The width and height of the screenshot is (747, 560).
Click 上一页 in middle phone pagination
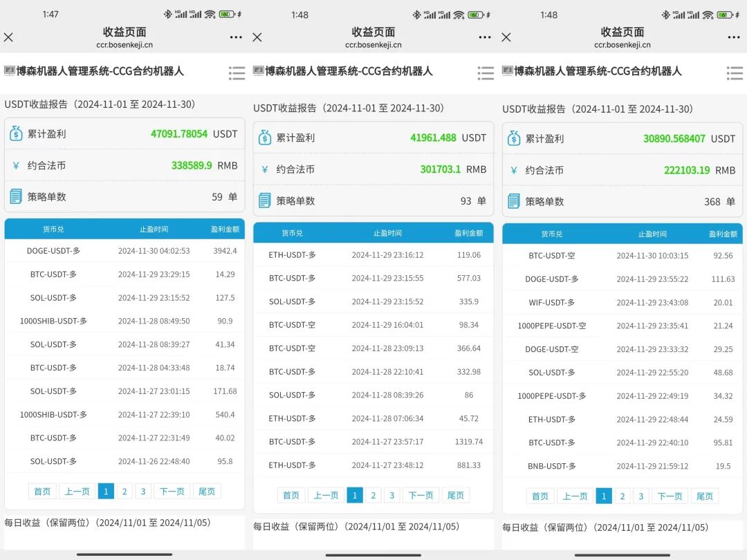click(x=326, y=495)
